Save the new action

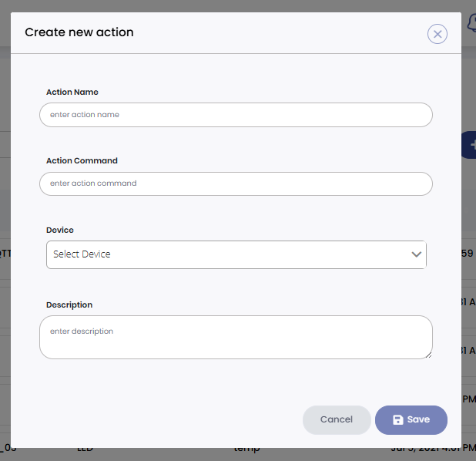411,420
